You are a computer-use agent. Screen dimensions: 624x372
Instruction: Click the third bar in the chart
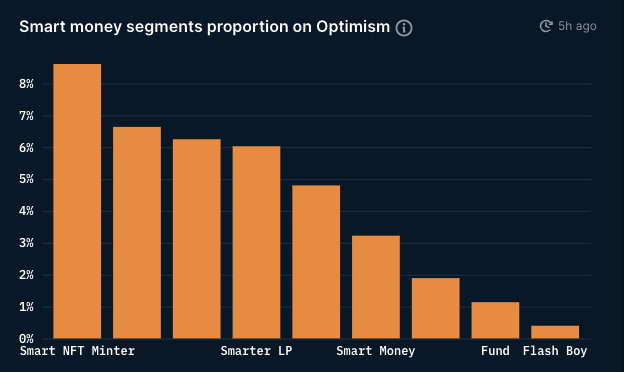click(197, 239)
